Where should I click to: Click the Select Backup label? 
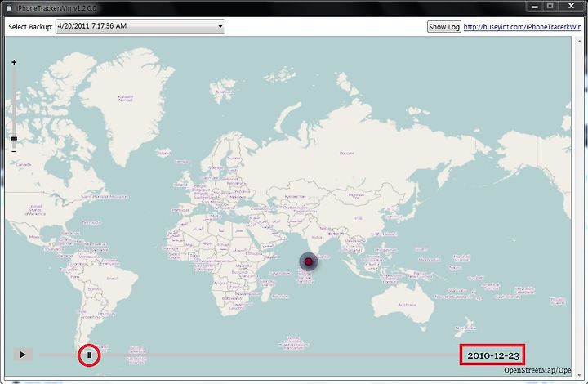tap(30, 27)
